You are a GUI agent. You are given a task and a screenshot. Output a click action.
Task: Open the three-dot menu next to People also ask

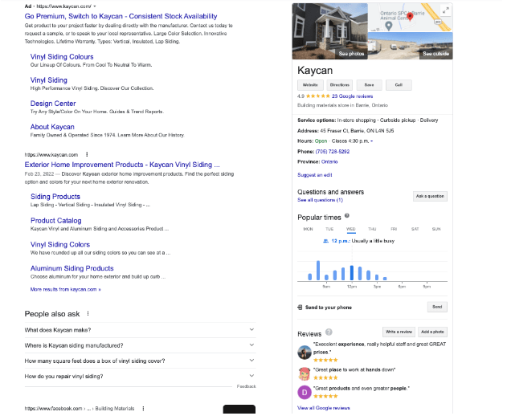88,314
